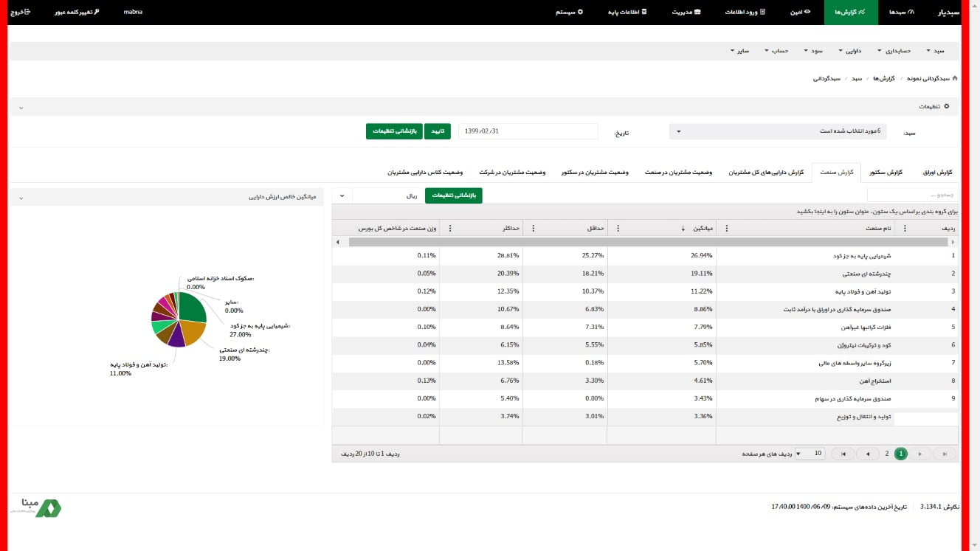Click the purple تولید آهن و فولاد slice
The width and height of the screenshot is (980, 551).
click(x=176, y=336)
